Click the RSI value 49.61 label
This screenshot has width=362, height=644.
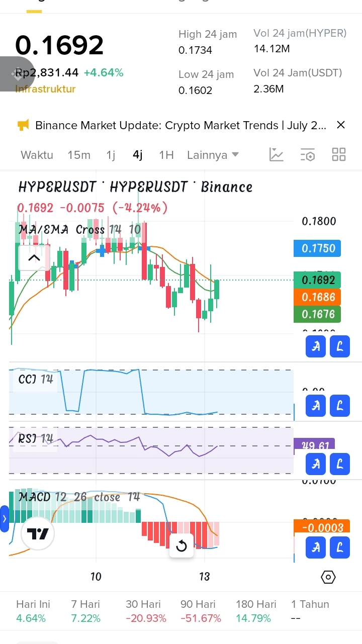point(315,445)
